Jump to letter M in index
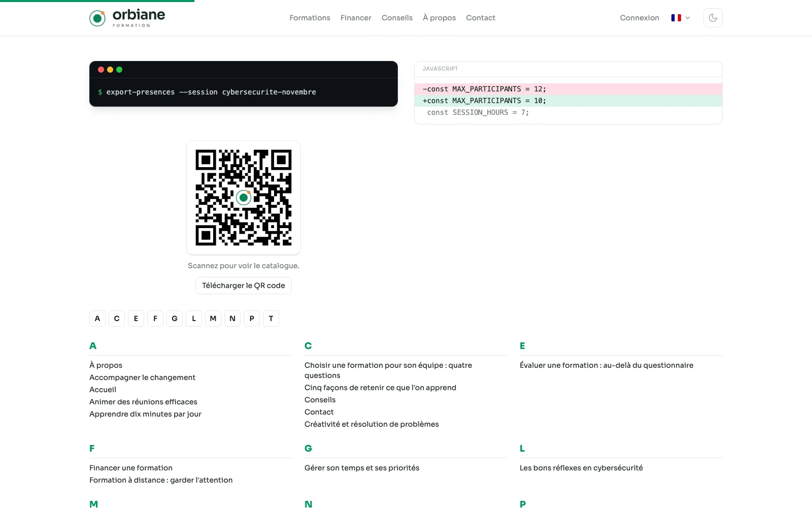This screenshot has width=812, height=508. [213, 319]
